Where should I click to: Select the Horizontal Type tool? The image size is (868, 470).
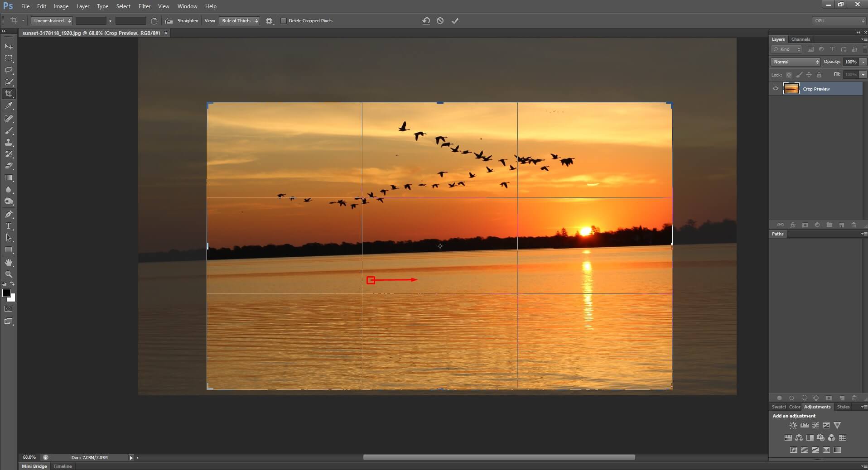pyautogui.click(x=9, y=226)
